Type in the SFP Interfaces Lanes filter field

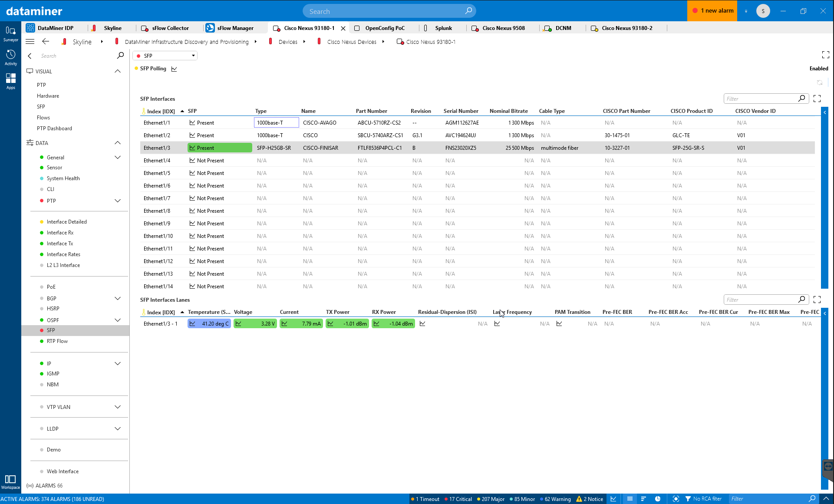pos(761,300)
